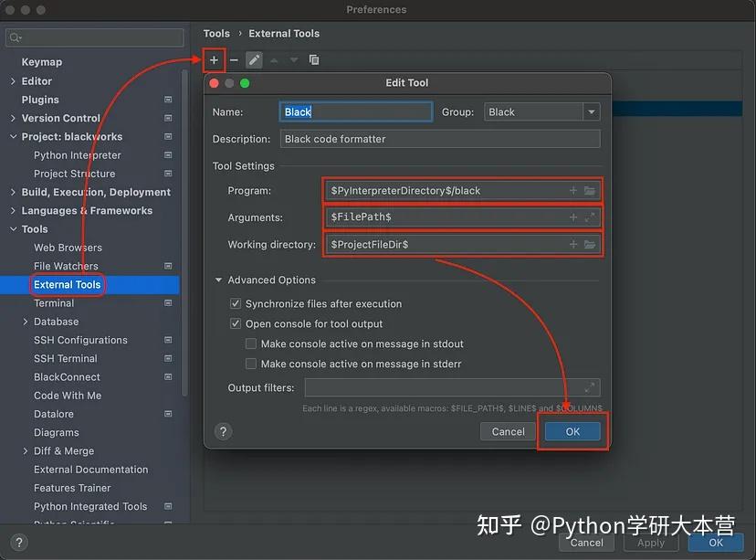Click the add new external tool icon

pyautogui.click(x=212, y=60)
